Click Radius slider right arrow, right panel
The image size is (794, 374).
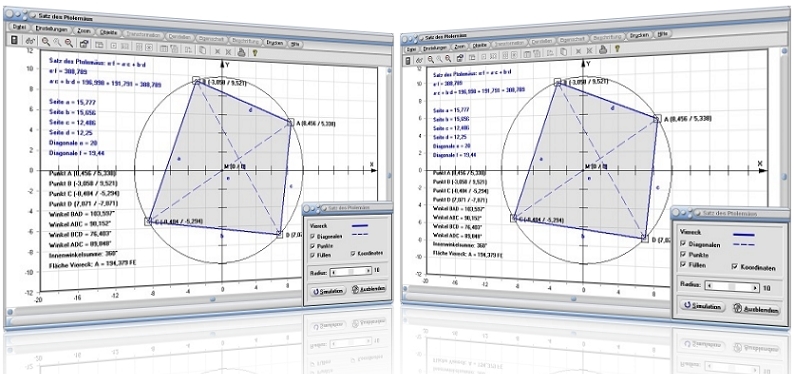(755, 288)
